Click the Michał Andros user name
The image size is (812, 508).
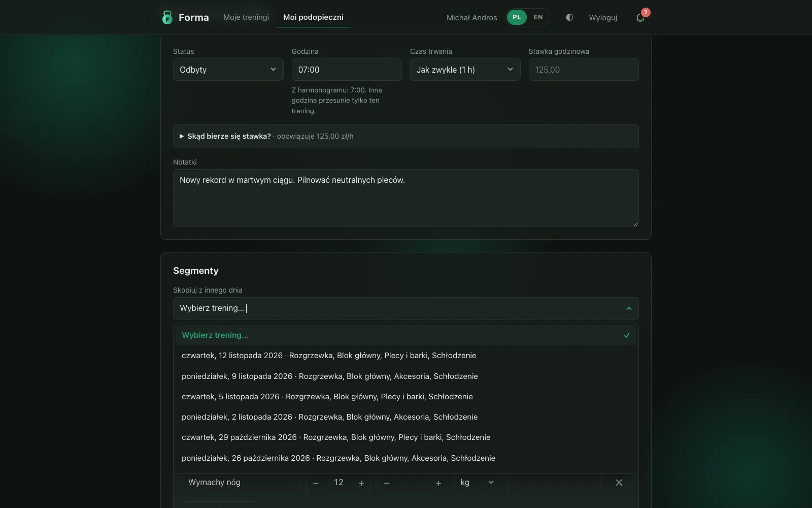(x=471, y=18)
